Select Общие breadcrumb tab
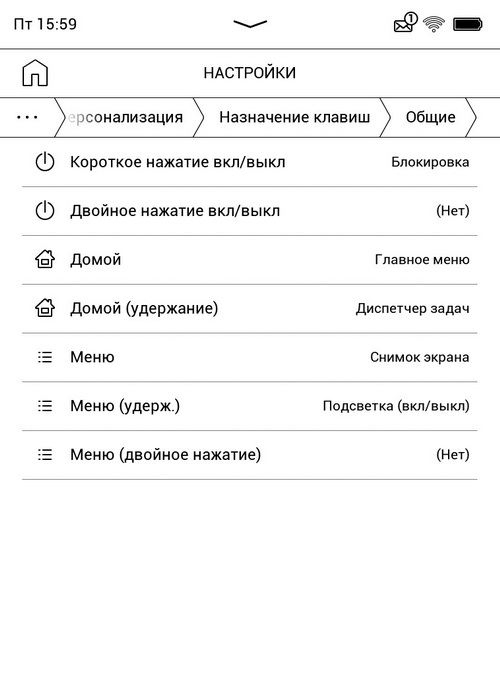Viewport: 500px width, 675px height. (x=431, y=117)
